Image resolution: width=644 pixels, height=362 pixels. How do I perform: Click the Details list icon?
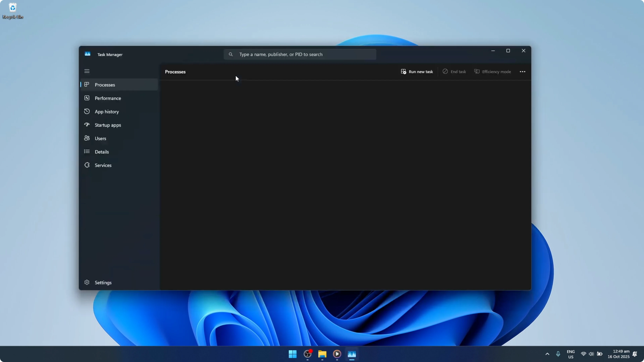[x=87, y=152]
